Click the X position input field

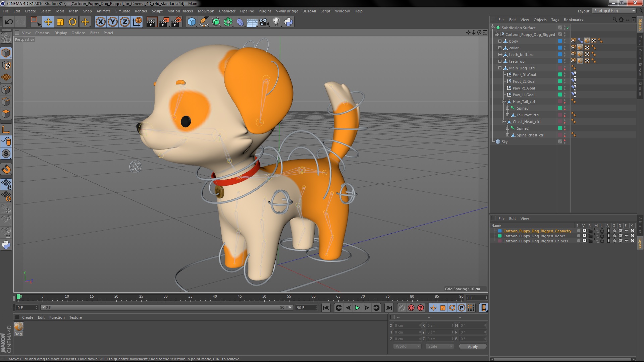tap(407, 325)
